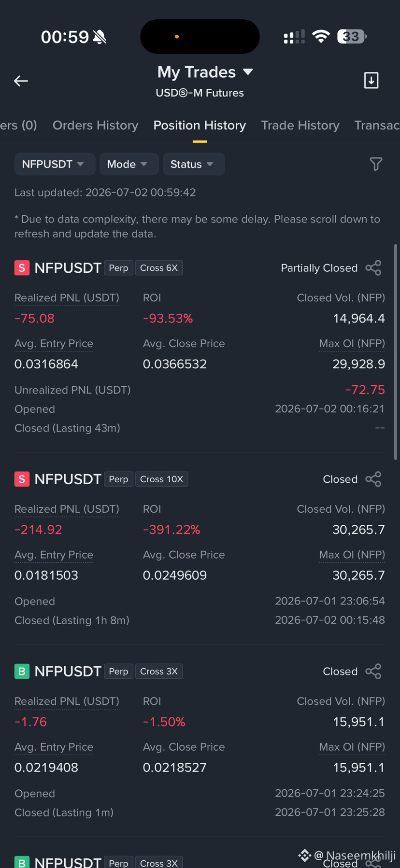Tap the Cross 10X leverage tag
Screen dimensions: 400x868
coord(161,479)
